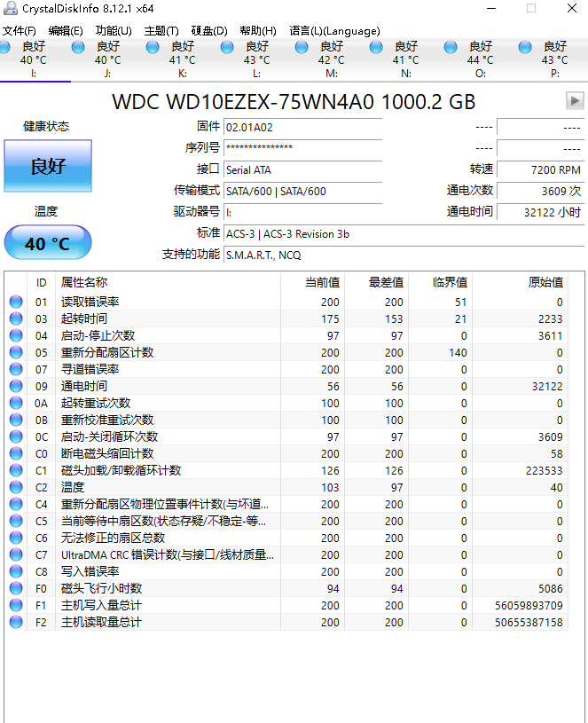Click status icon for attribute C8 写入错误率
Viewport: 588px width, 723px height.
coord(16,571)
